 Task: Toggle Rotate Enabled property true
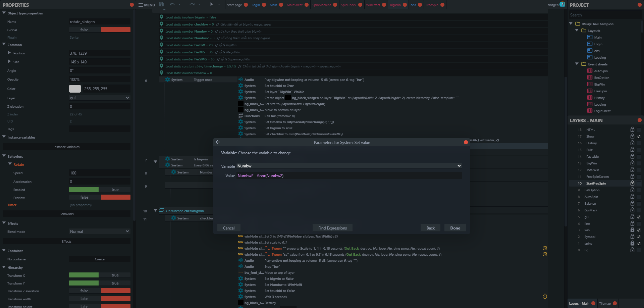(100, 190)
